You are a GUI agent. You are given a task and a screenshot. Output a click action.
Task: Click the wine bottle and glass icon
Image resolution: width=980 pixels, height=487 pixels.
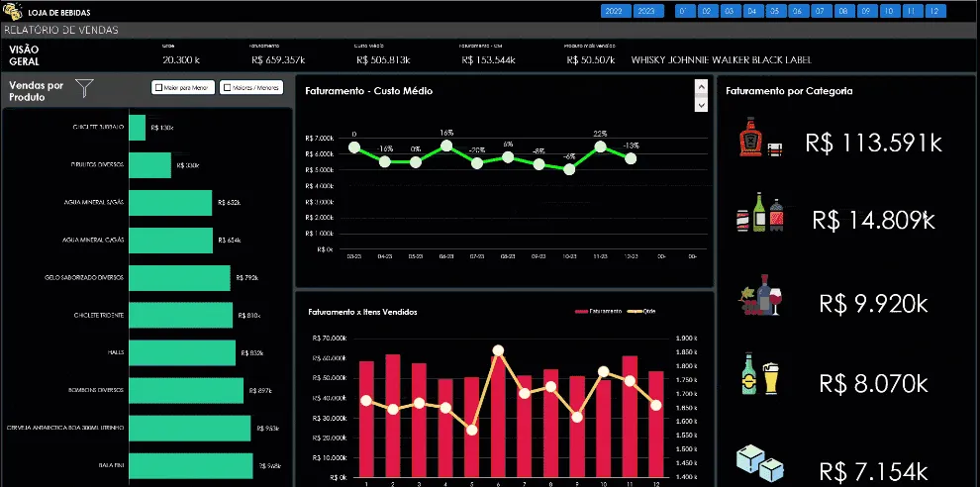[760, 294]
